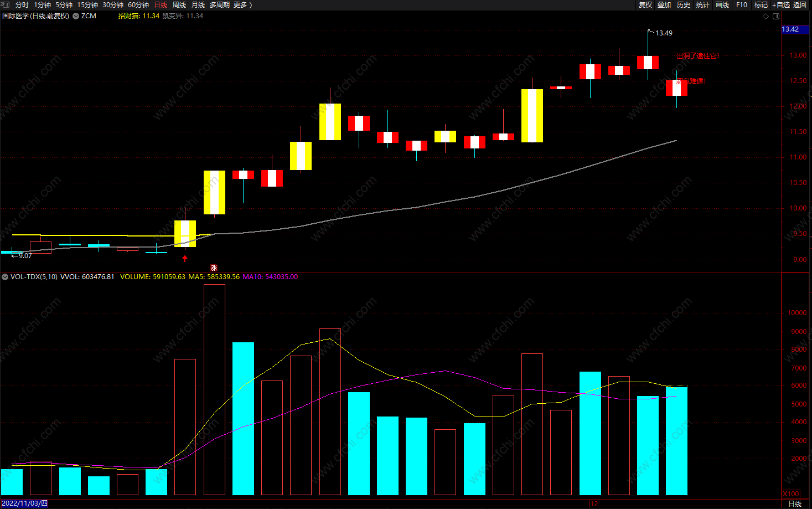Viewport: 812px width, 509px height.
Task: Switch to 分时 intraday view
Action: click(22, 5)
